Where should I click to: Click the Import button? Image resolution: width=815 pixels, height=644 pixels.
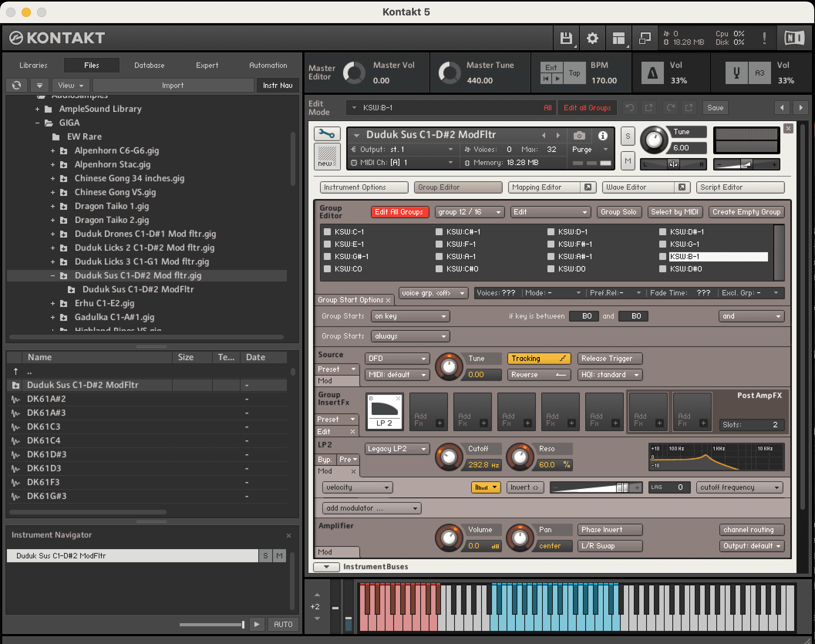(x=173, y=85)
